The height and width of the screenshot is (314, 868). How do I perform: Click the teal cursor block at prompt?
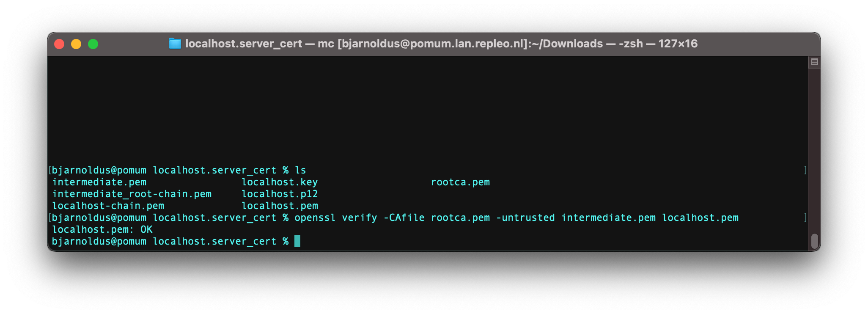coord(297,241)
